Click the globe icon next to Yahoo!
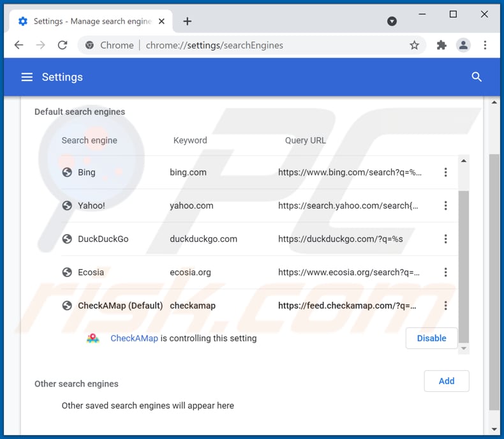The height and width of the screenshot is (439, 504). [67, 205]
